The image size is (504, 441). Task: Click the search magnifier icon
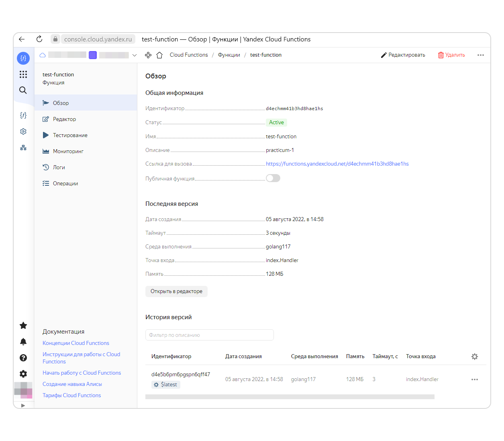click(x=23, y=90)
